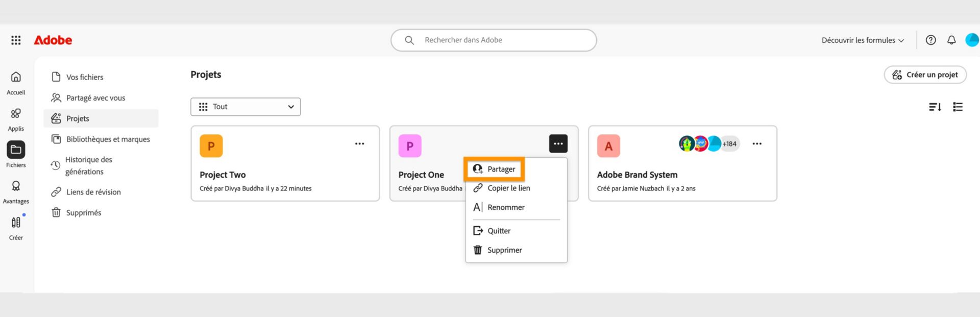
Task: Switch to list view icon
Action: pos(958,107)
